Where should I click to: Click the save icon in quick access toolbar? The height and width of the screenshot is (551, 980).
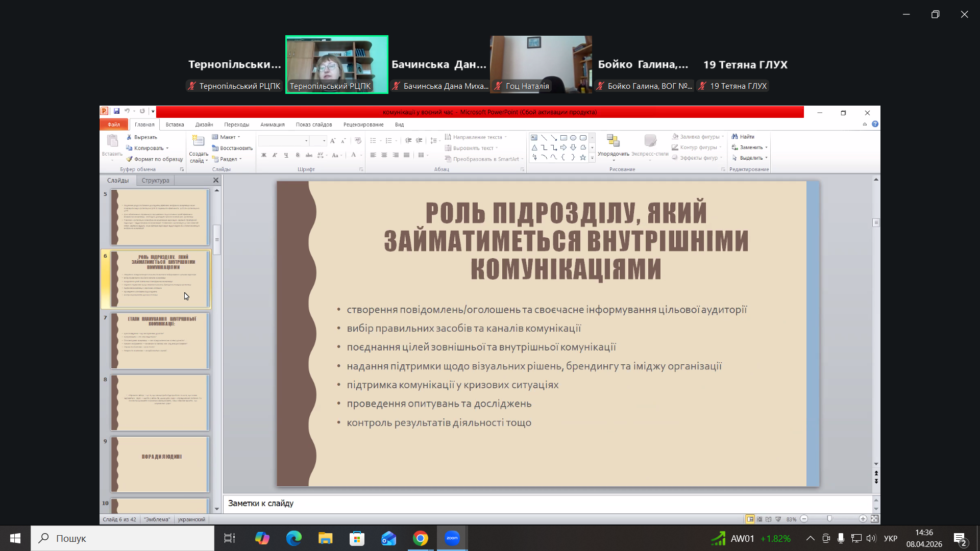coord(116,111)
